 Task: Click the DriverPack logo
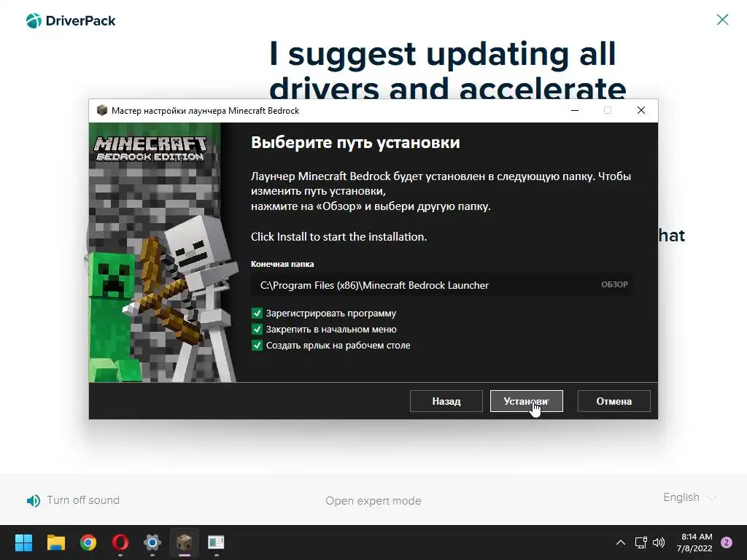71,20
